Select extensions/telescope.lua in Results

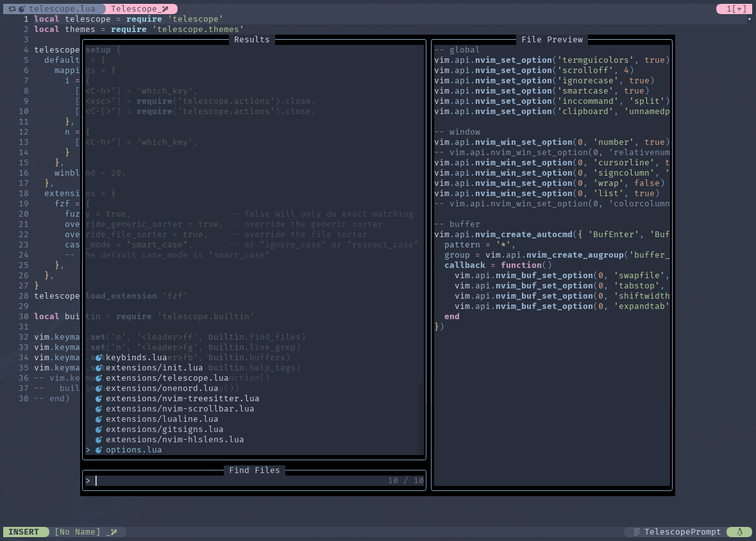[167, 378]
